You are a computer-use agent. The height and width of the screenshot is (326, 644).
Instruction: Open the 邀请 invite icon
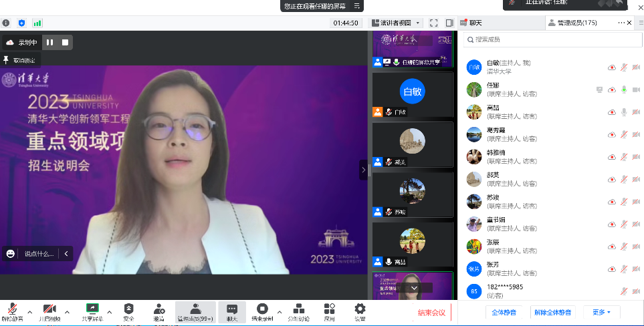(x=159, y=312)
